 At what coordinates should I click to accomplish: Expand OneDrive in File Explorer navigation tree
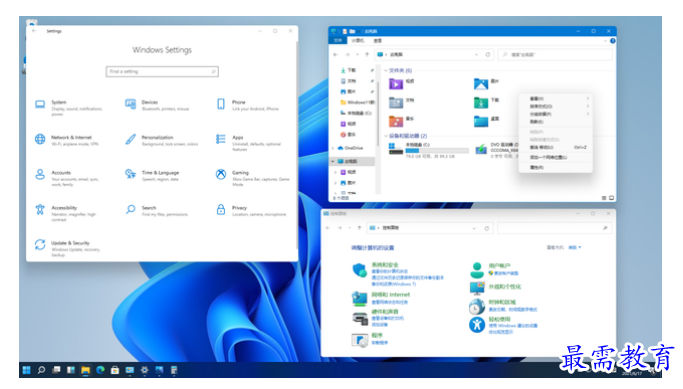(x=333, y=148)
